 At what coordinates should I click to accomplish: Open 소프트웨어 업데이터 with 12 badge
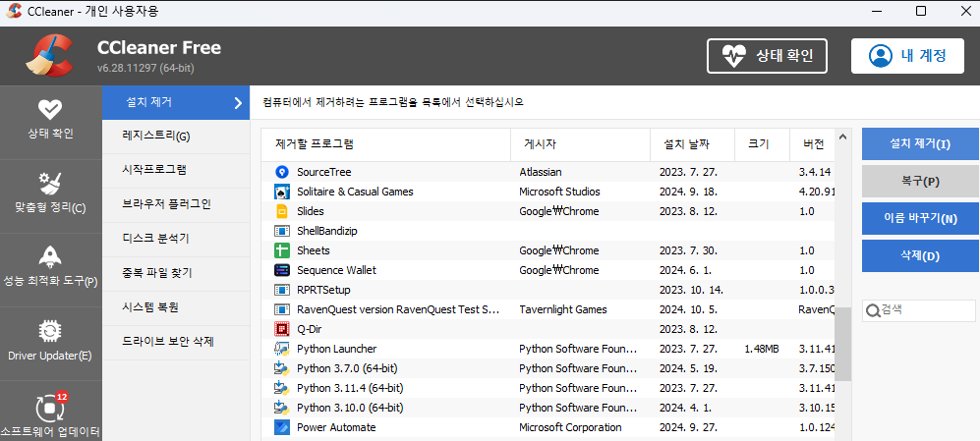point(51,413)
